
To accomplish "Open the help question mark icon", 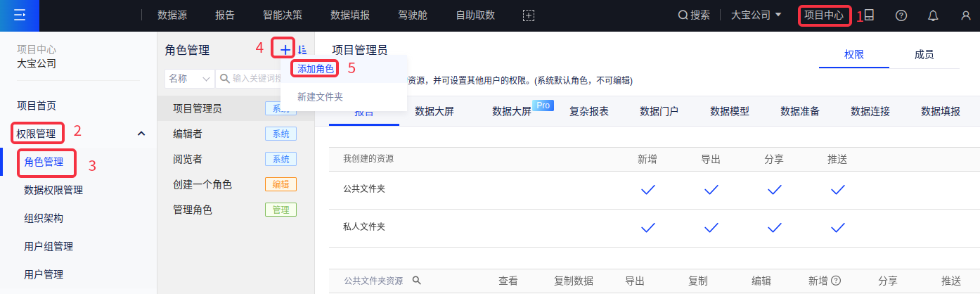I will pos(901,15).
